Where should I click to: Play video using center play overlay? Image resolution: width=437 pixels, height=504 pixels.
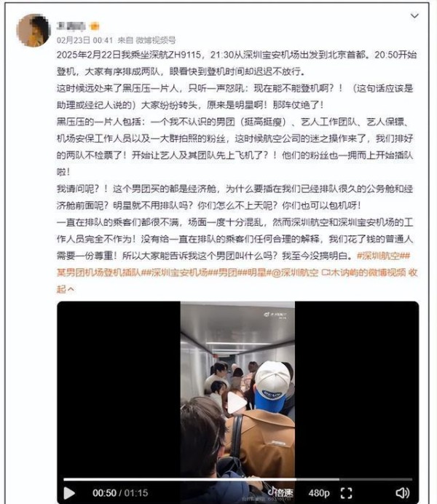coord(237,403)
